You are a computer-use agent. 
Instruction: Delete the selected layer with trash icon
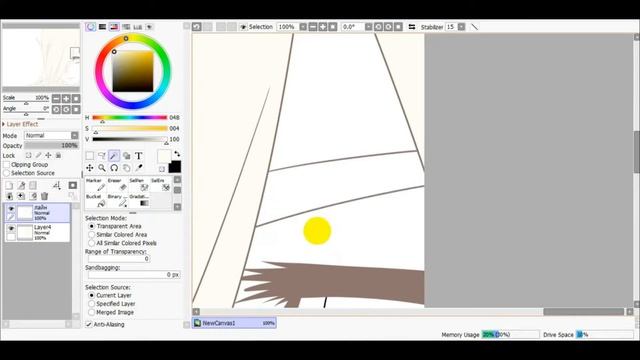click(44, 196)
